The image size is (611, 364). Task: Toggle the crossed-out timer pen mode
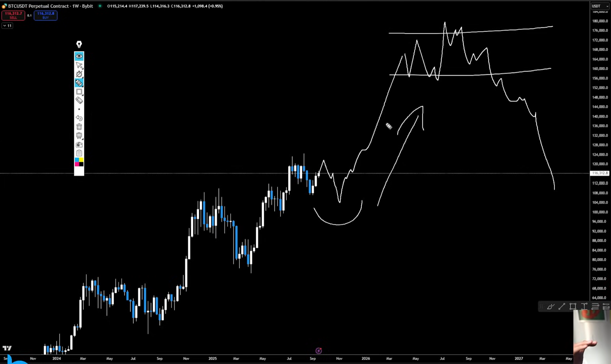point(79,74)
